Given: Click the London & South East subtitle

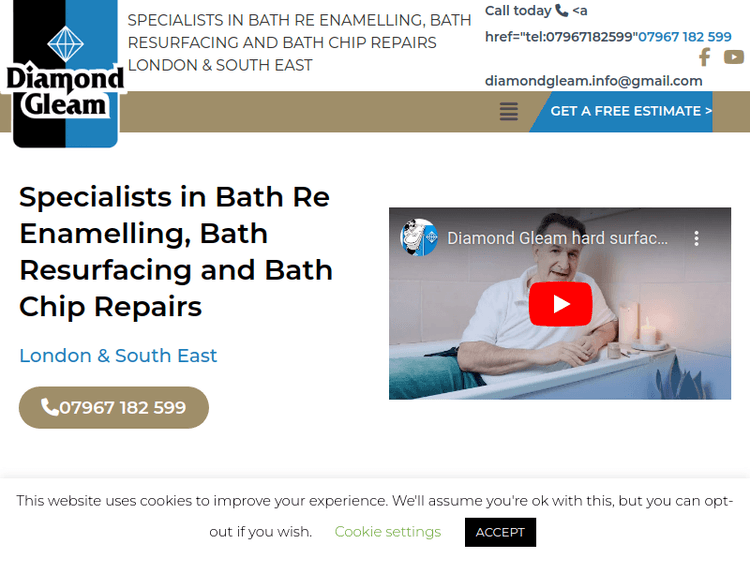Looking at the screenshot, I should [x=118, y=355].
